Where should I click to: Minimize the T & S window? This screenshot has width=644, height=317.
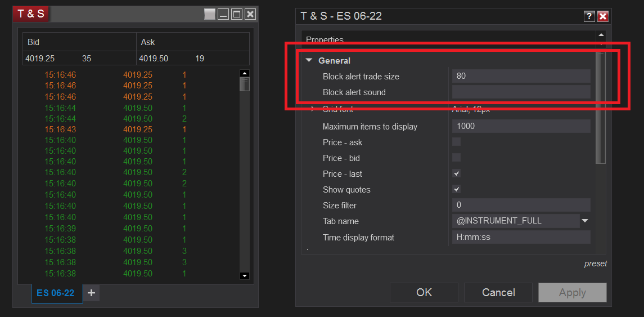click(x=223, y=15)
